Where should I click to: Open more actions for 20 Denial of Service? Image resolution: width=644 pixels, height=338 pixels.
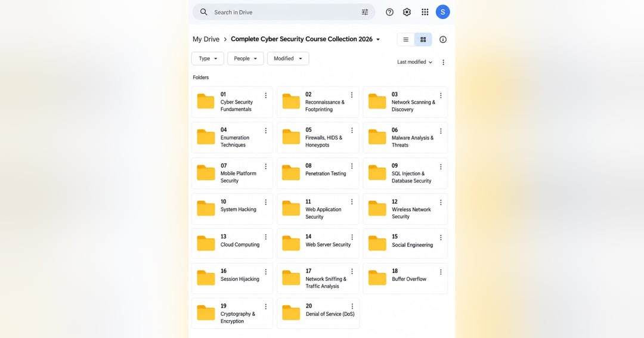[x=352, y=306]
